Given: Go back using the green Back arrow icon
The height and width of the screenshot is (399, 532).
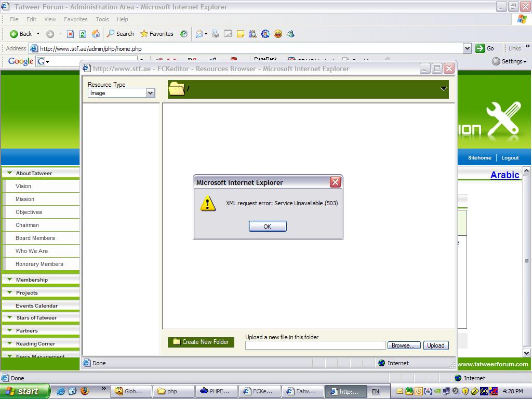Looking at the screenshot, I should click(x=14, y=34).
